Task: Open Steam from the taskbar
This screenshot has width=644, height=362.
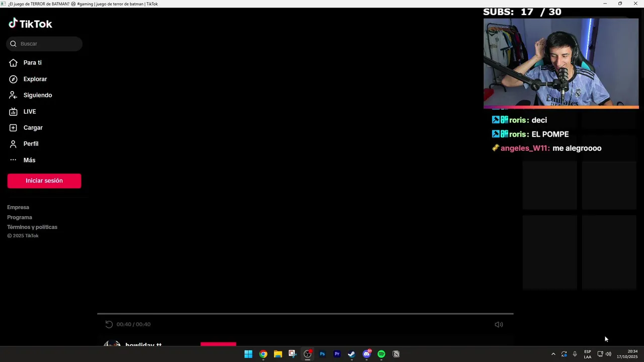Action: point(352,354)
